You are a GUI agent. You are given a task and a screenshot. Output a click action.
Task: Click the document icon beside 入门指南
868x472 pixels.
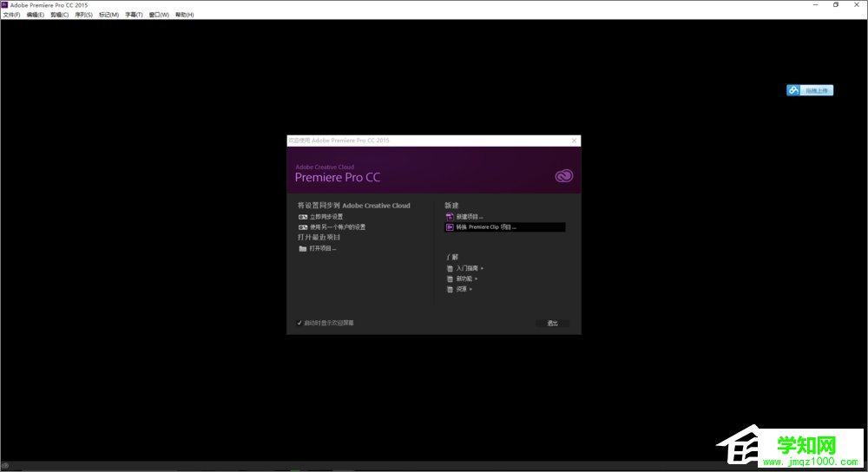[450, 268]
